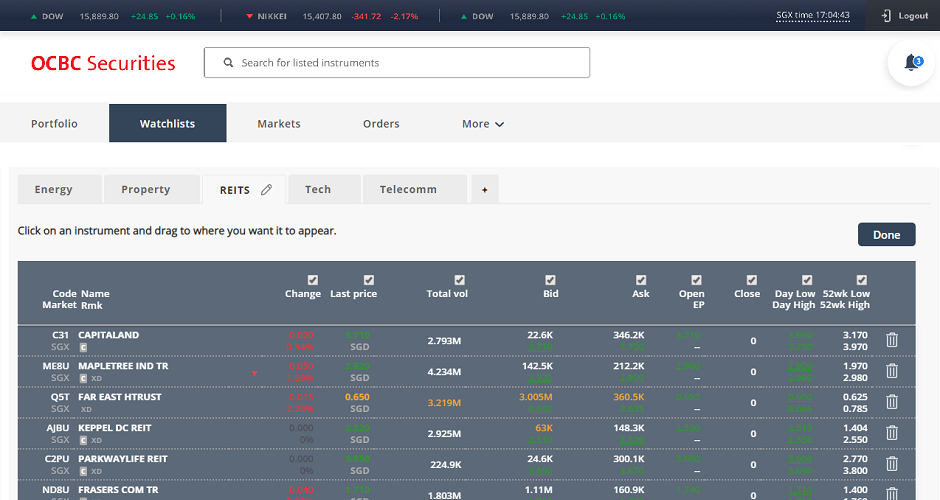Expand the More menu
The height and width of the screenshot is (500, 940).
[x=483, y=124]
